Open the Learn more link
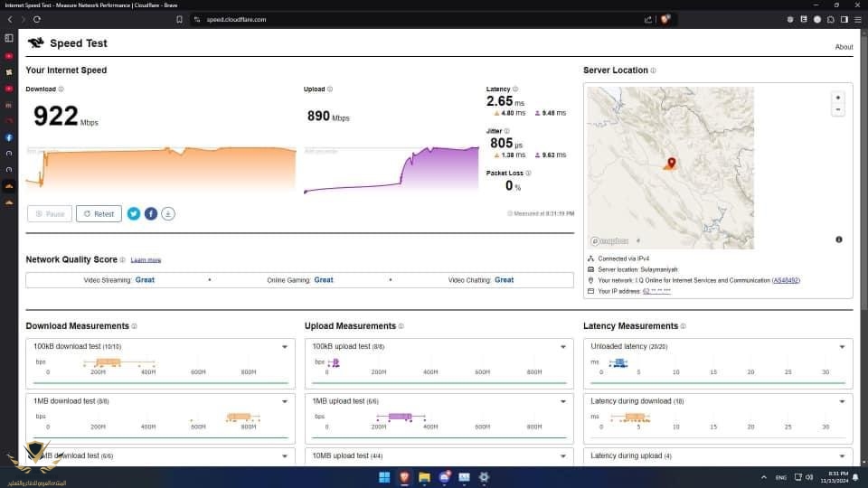This screenshot has width=868, height=488. [x=146, y=260]
